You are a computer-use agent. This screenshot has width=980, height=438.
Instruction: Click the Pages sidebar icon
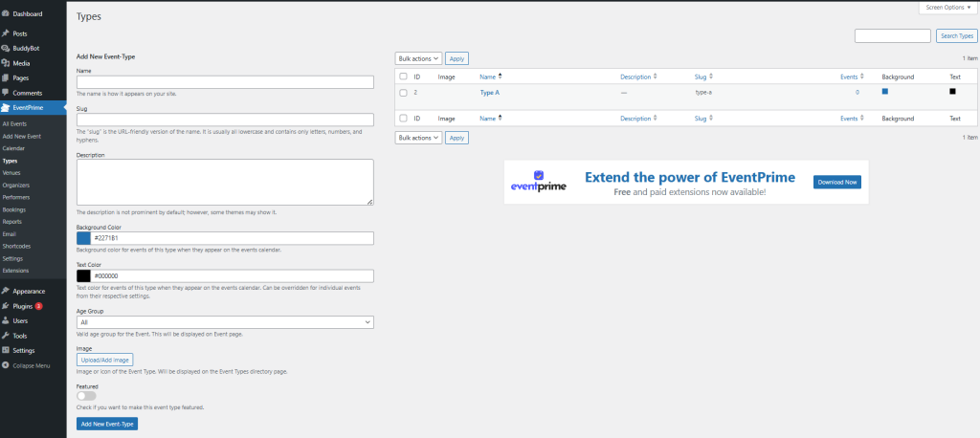[x=6, y=78]
